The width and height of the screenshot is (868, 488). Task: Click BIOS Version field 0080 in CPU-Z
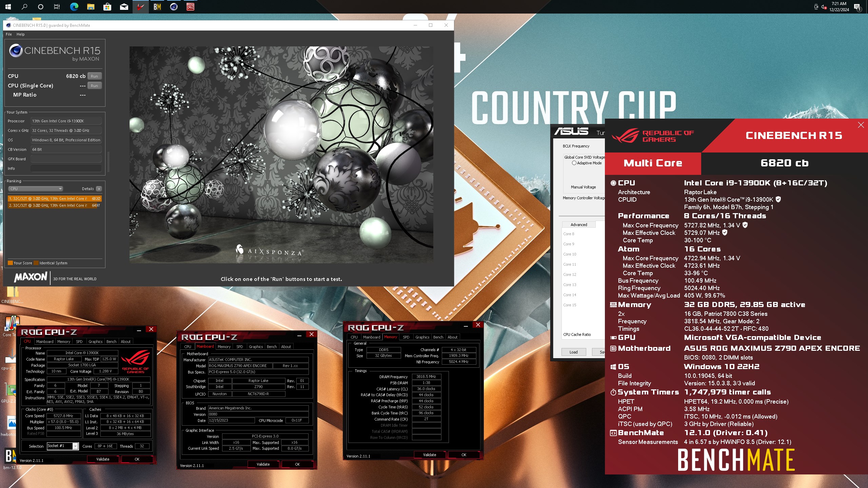click(x=258, y=414)
